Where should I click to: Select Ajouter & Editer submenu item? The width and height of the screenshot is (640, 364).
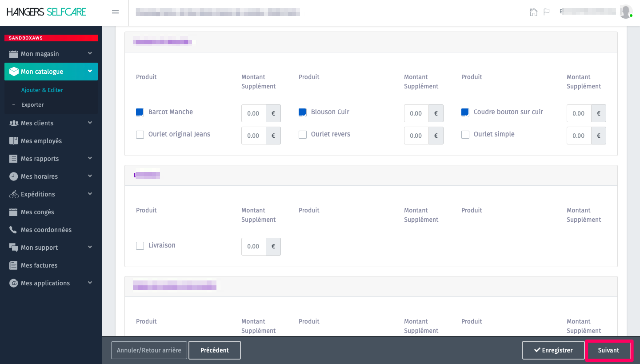click(x=42, y=90)
